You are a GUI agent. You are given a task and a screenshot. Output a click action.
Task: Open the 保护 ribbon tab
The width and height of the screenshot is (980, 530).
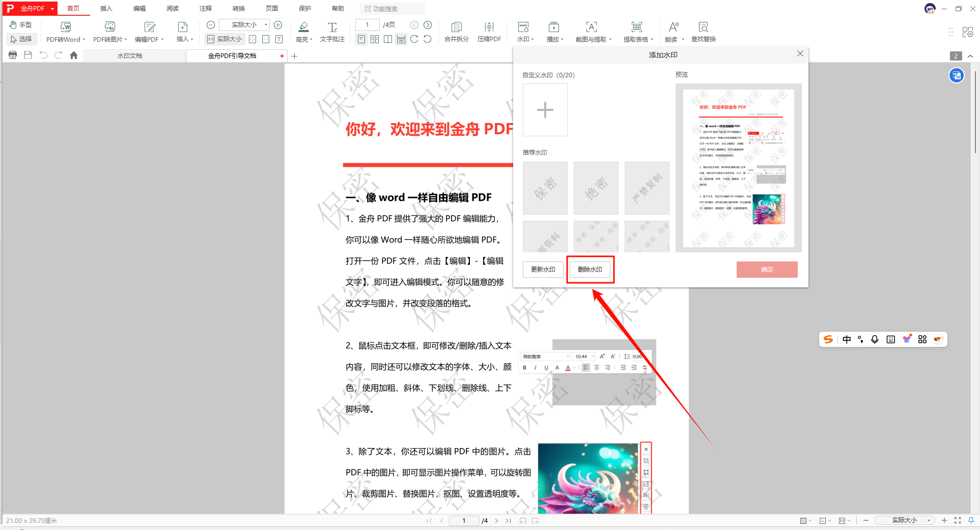[x=304, y=9]
